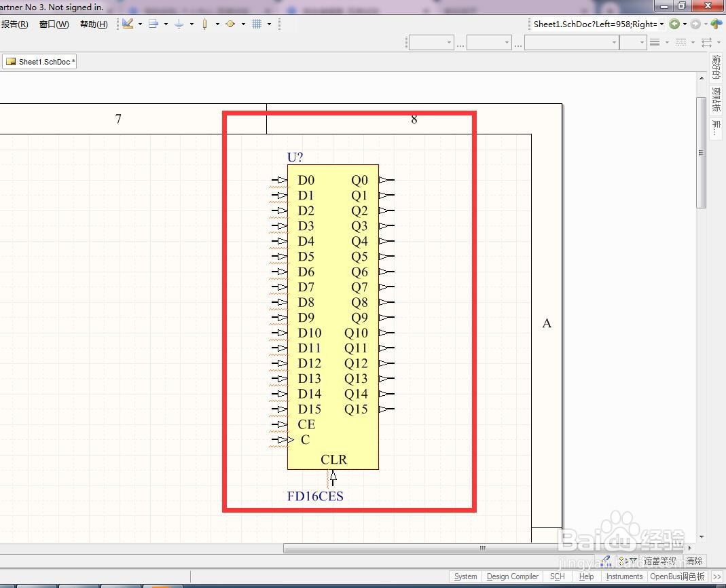Click the Instruments panel button
The height and width of the screenshot is (588, 726).
coord(624,576)
